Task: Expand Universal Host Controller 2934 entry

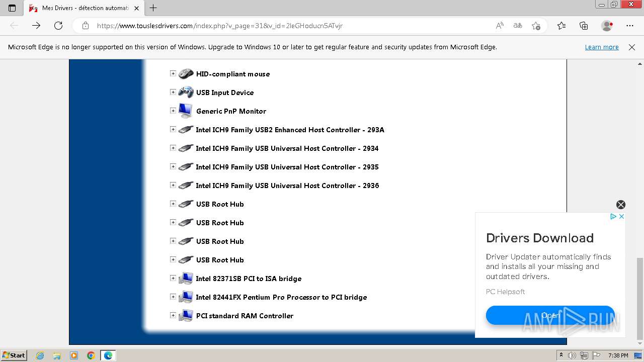Action: (x=173, y=148)
